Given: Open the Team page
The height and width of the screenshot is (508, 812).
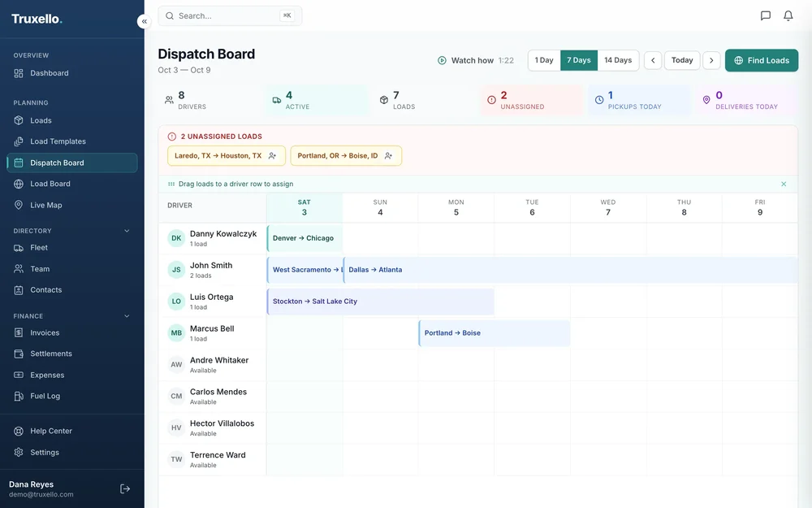Looking at the screenshot, I should [x=72, y=268].
